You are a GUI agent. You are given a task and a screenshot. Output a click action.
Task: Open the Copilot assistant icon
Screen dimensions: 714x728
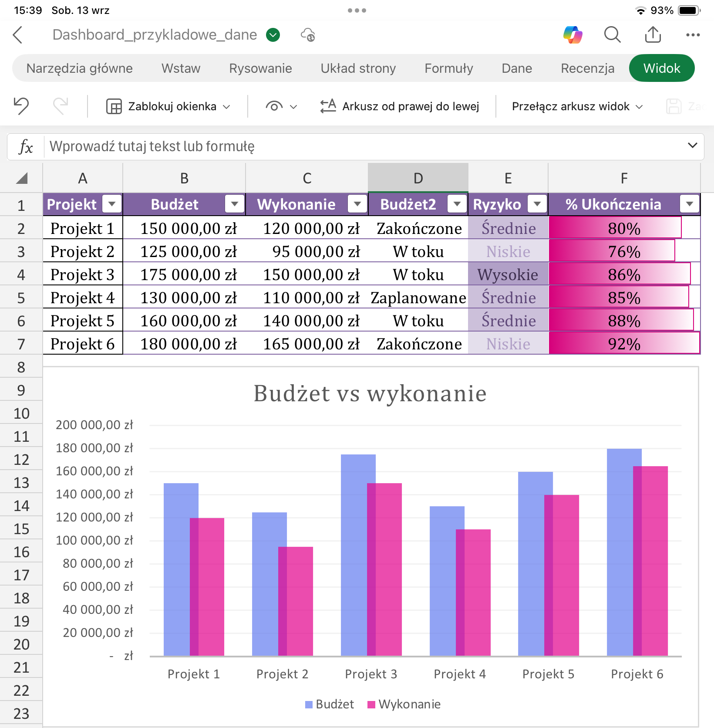(x=573, y=35)
